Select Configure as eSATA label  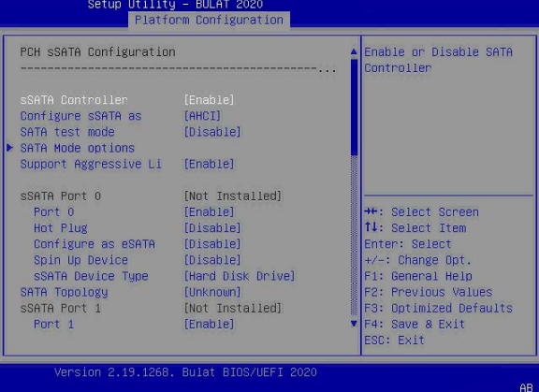(x=95, y=244)
